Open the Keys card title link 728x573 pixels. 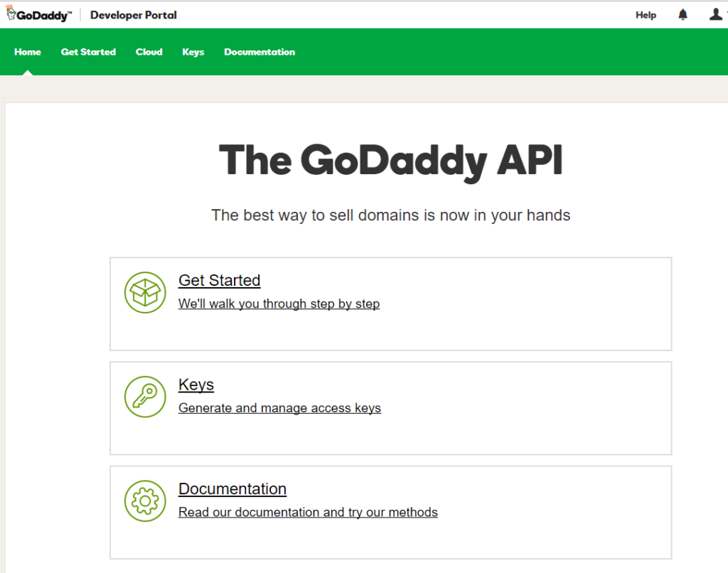pyautogui.click(x=196, y=385)
